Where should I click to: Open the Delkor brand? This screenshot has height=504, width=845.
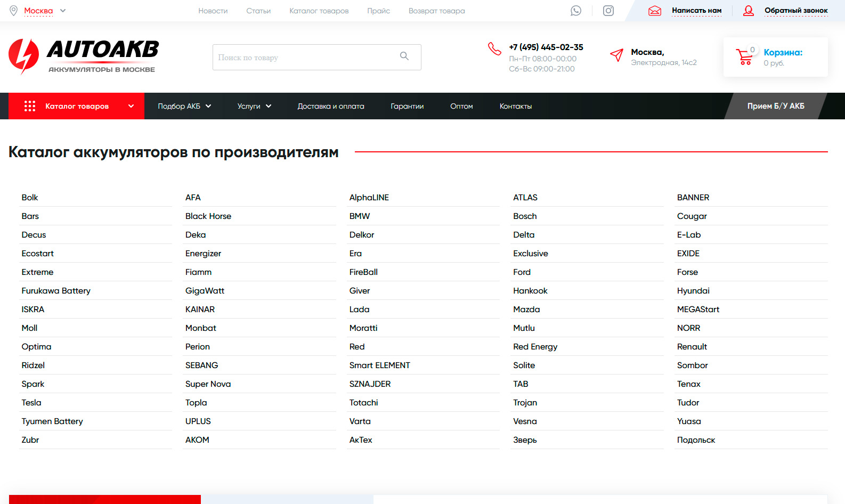point(362,234)
